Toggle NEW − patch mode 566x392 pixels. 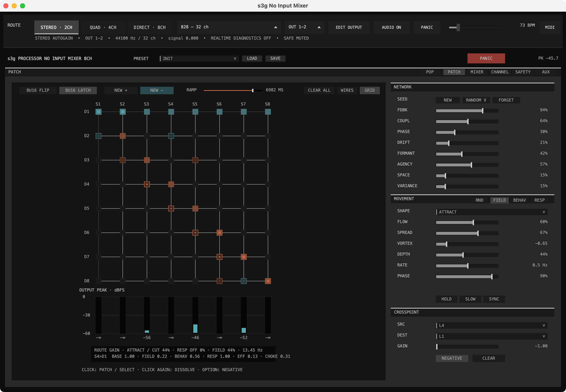click(x=157, y=90)
